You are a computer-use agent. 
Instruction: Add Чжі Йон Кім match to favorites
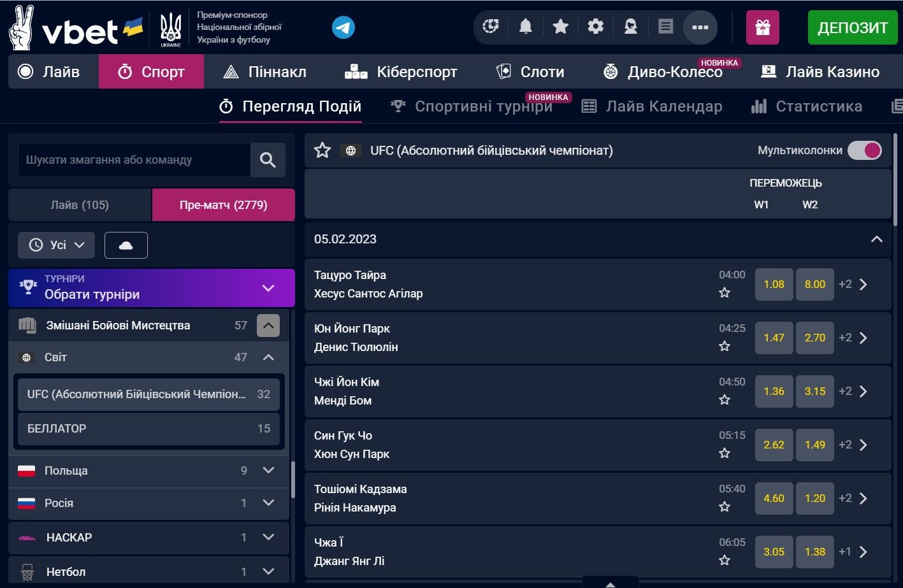point(725,400)
